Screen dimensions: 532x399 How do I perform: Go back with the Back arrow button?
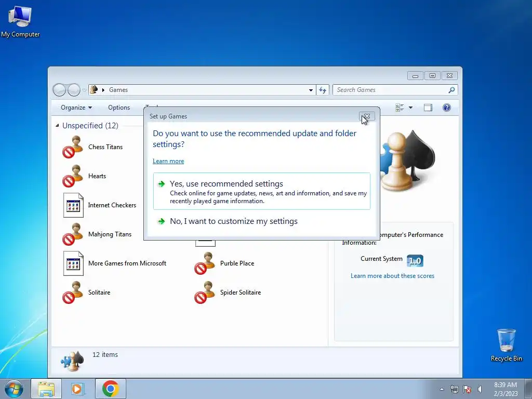[x=59, y=90]
